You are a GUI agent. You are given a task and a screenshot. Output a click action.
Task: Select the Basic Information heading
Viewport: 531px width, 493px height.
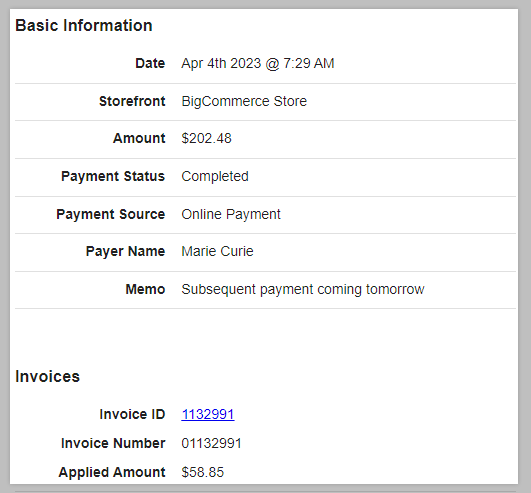tap(84, 25)
